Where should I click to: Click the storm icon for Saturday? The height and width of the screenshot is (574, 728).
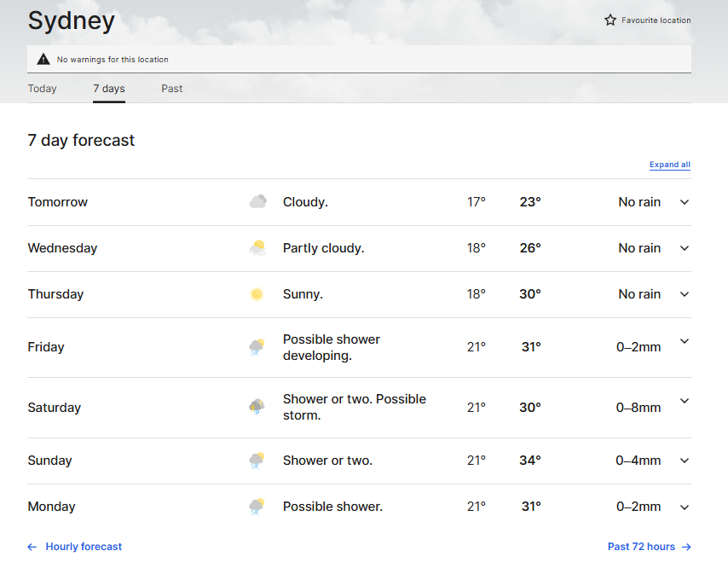[257, 407]
